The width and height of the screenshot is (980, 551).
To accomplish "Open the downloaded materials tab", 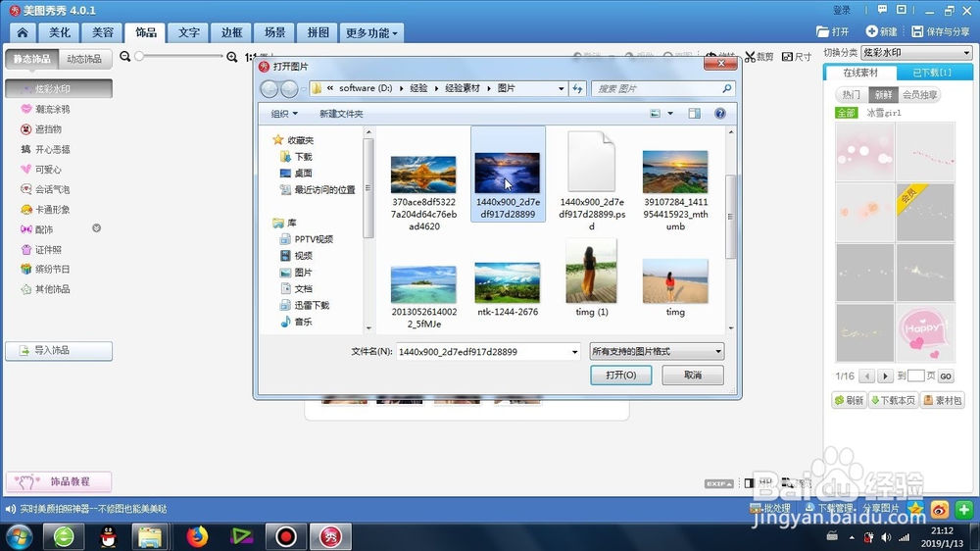I will [932, 73].
